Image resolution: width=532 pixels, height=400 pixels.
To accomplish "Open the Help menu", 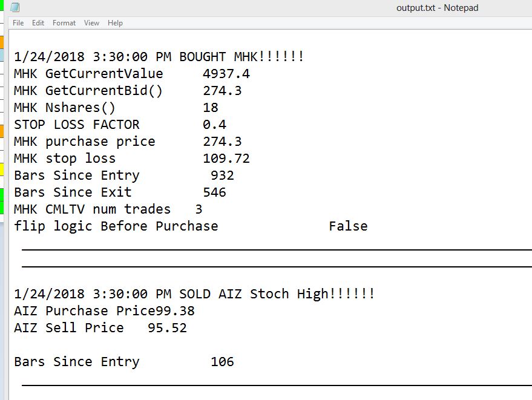I will 115,23.
